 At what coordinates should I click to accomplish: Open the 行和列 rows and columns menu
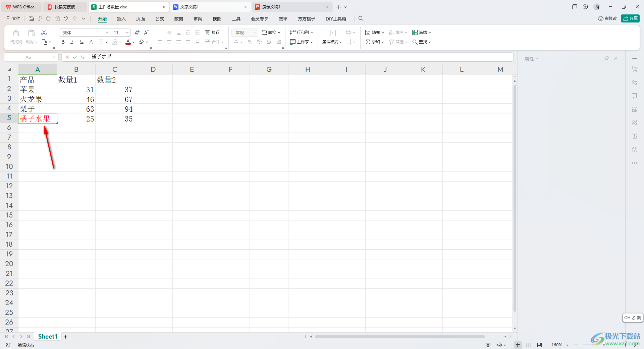(301, 33)
